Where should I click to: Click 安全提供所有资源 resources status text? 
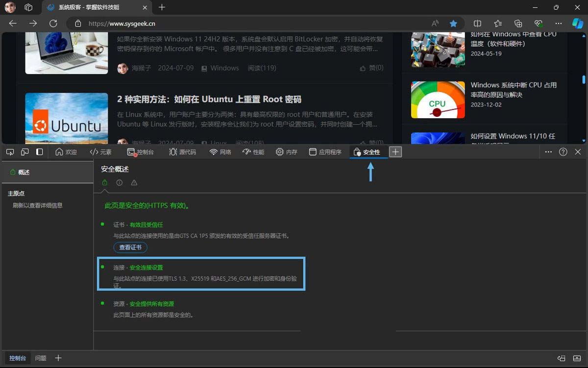coord(151,304)
